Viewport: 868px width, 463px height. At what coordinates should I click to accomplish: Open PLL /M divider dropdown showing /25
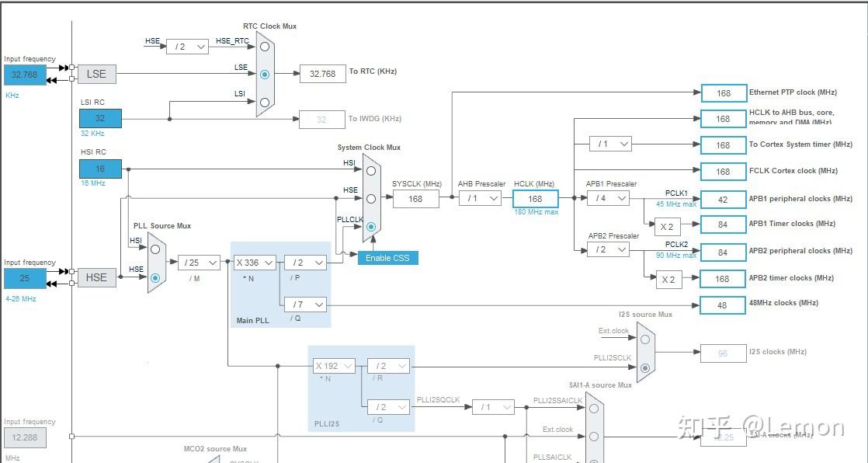tap(200, 263)
